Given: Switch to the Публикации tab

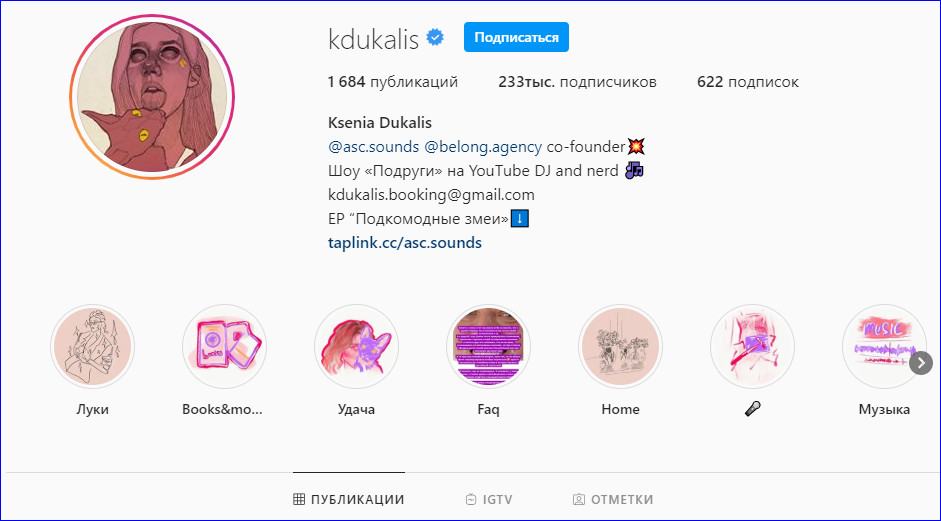Looking at the screenshot, I should [x=349, y=499].
